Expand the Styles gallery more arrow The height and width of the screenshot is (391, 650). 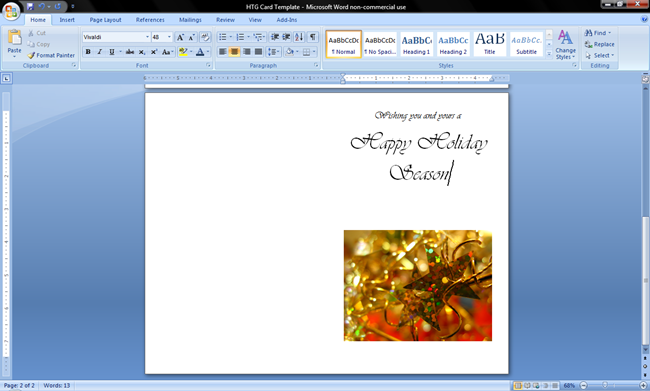[549, 54]
